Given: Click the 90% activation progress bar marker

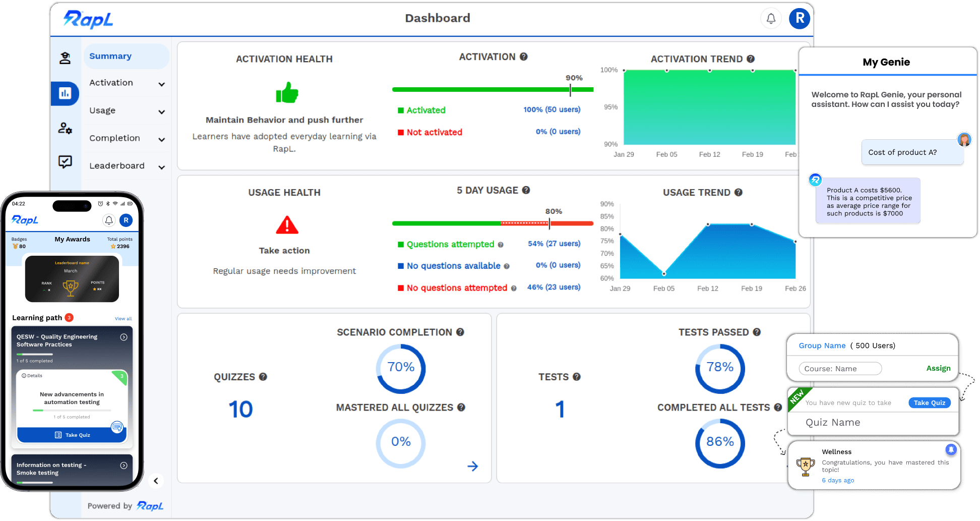Looking at the screenshot, I should coord(570,90).
